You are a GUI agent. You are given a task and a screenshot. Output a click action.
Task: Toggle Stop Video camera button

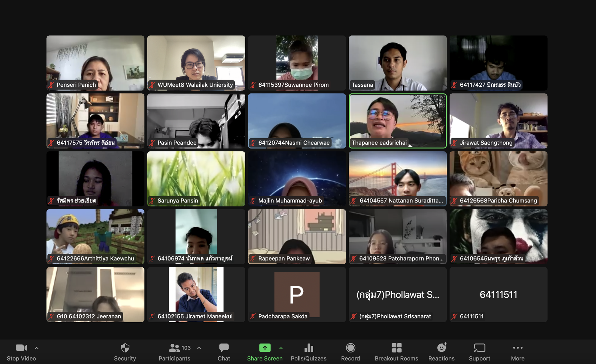pyautogui.click(x=21, y=348)
